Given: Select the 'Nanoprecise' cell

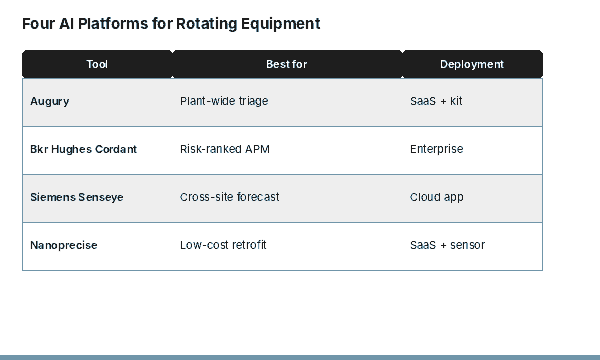Looking at the screenshot, I should (98, 246).
